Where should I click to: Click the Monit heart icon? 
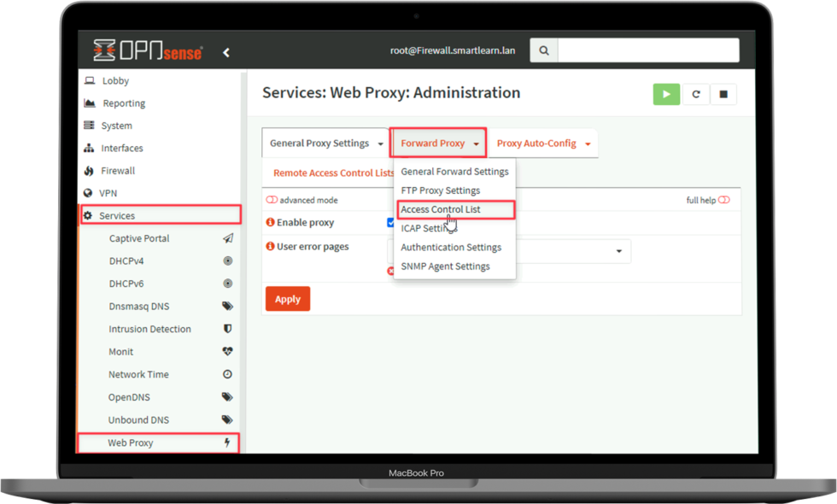(227, 351)
